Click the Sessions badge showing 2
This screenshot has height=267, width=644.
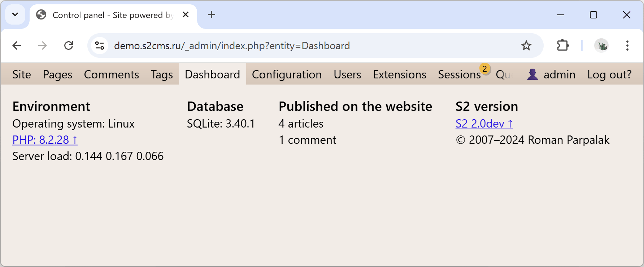[x=485, y=69]
